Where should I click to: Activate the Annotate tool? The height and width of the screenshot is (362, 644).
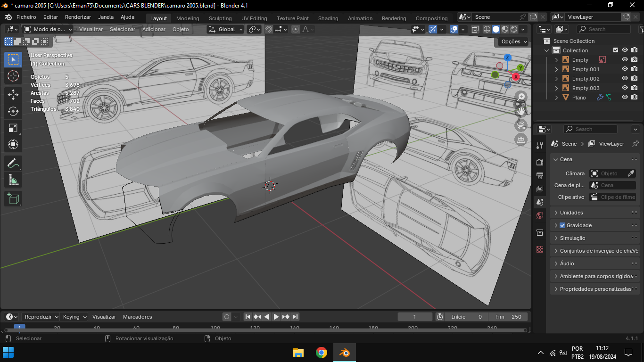point(13,164)
